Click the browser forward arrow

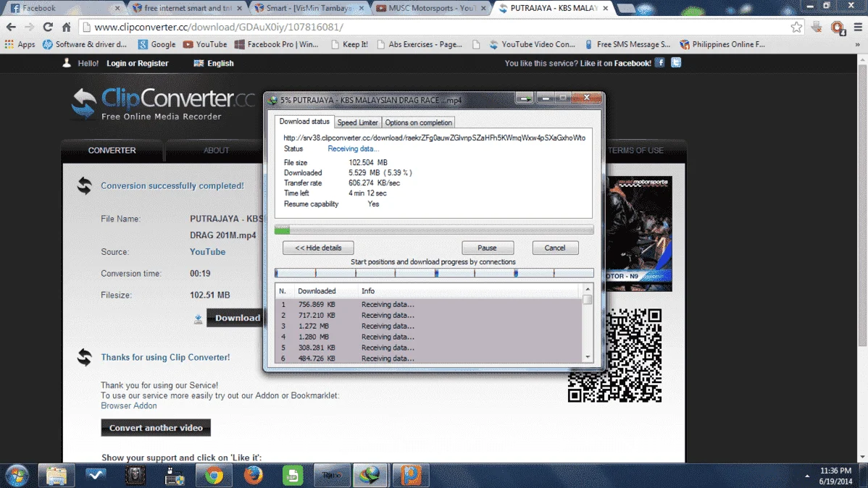tap(29, 27)
